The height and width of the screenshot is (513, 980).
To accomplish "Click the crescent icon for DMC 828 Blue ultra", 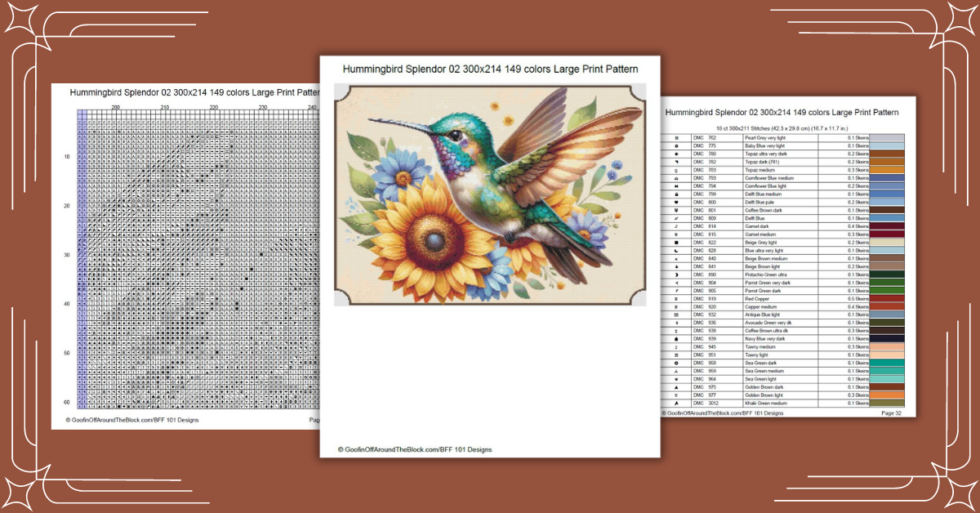I will click(676, 251).
